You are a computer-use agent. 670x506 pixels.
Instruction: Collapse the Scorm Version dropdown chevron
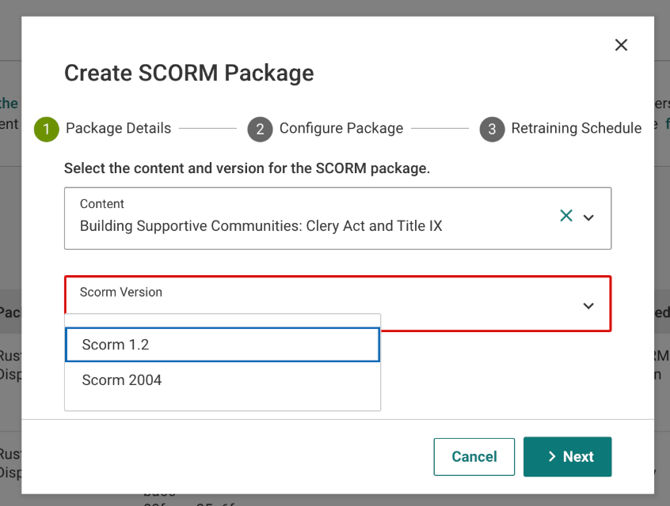pos(588,306)
